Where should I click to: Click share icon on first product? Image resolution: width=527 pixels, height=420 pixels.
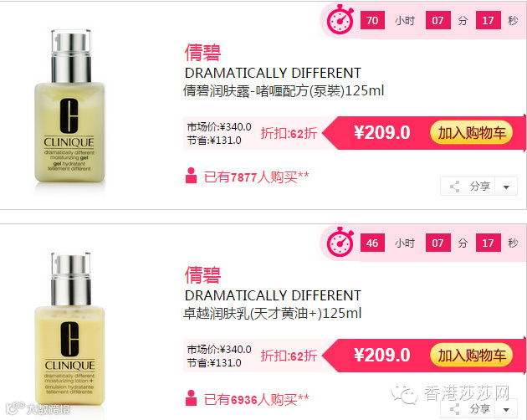[455, 187]
